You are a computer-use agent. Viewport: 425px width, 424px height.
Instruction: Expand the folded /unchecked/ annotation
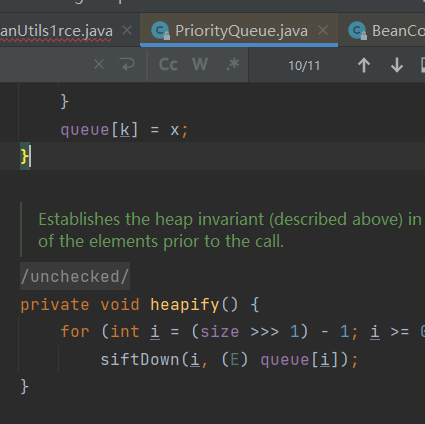[75, 276]
